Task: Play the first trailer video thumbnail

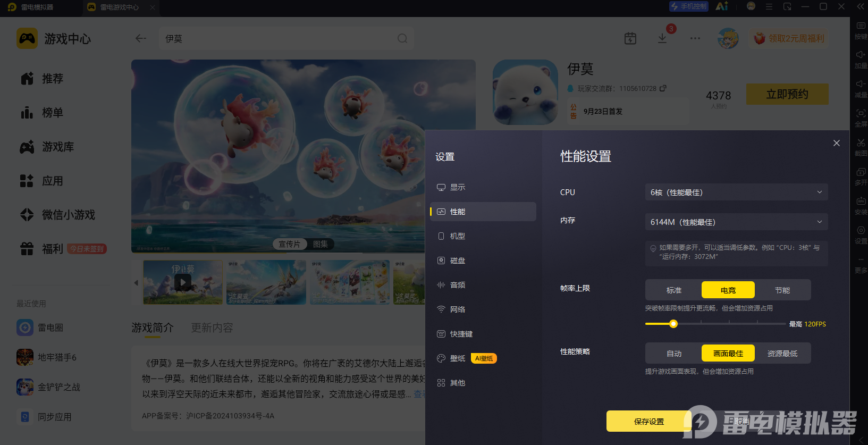Action: tap(183, 282)
